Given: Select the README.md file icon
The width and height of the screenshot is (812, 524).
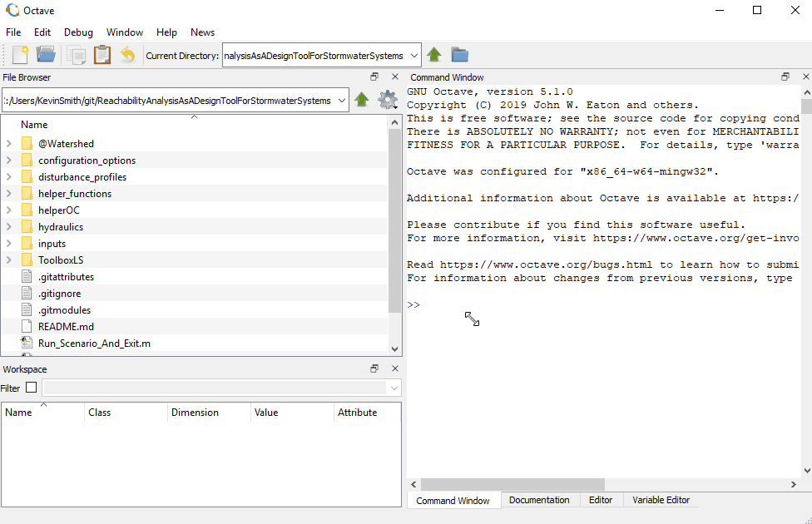Looking at the screenshot, I should [x=27, y=326].
